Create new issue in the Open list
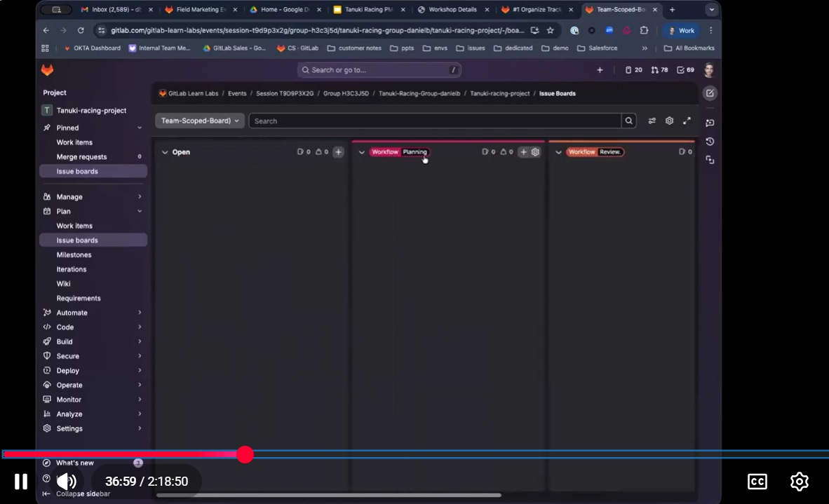This screenshot has width=829, height=504. (337, 151)
